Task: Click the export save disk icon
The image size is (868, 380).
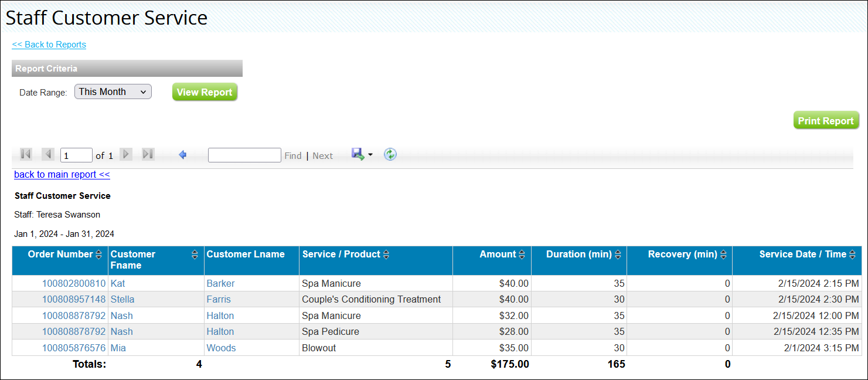Action: [358, 154]
